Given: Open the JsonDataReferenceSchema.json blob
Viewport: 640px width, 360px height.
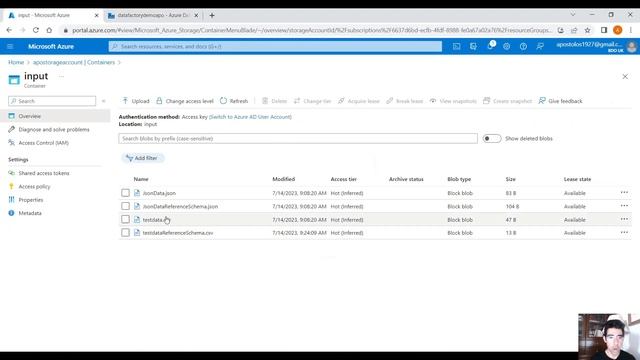Looking at the screenshot, I should 180,207.
